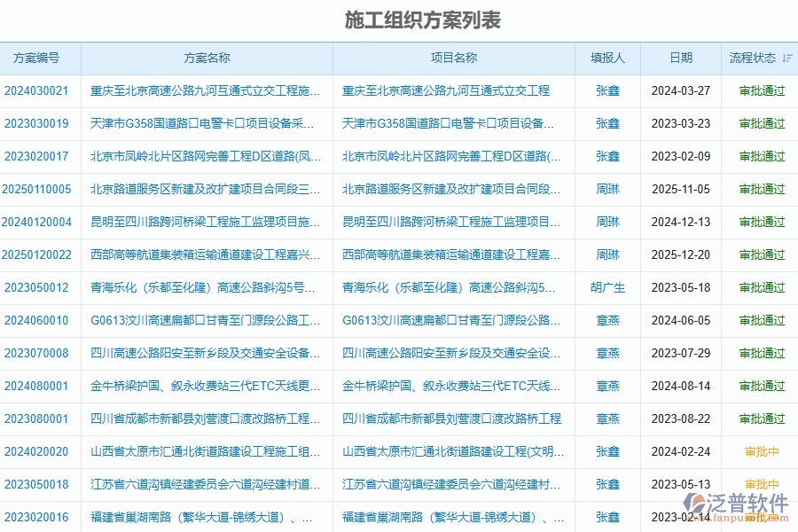Screen dimensions: 798x532
Task: Click the 填报人 column header
Action: (608, 58)
